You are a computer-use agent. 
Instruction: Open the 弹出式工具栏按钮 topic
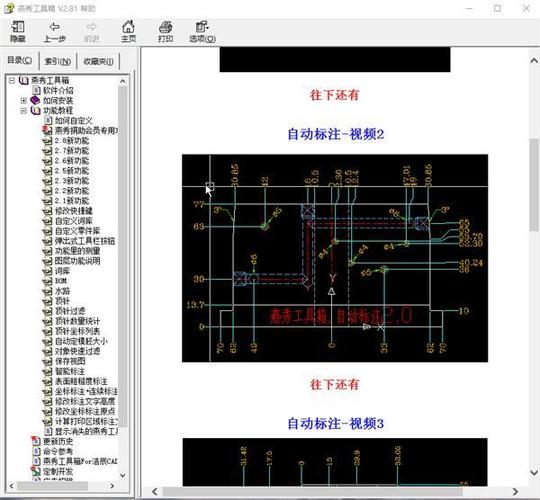tap(85, 241)
